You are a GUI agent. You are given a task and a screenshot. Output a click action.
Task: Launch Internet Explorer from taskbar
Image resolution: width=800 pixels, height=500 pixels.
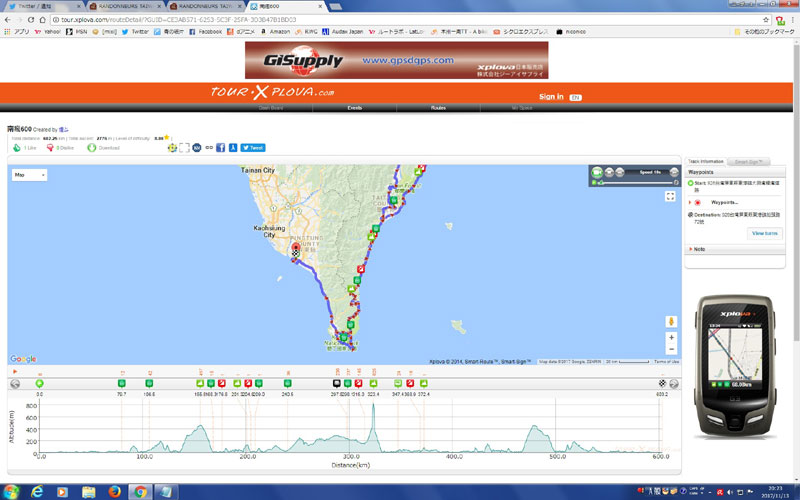[37, 492]
